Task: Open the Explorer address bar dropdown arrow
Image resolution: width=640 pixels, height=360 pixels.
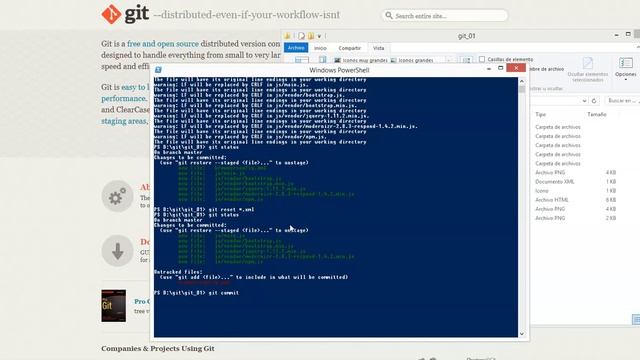Action: 584,101
